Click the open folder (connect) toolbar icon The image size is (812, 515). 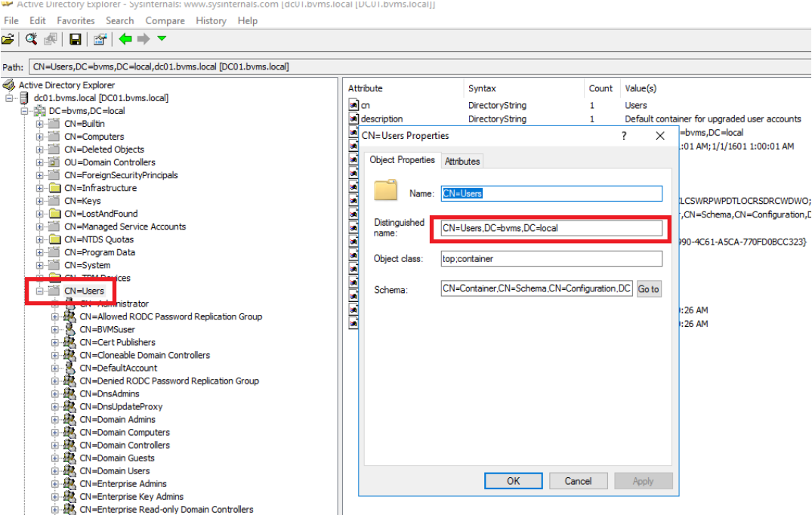pyautogui.click(x=8, y=39)
